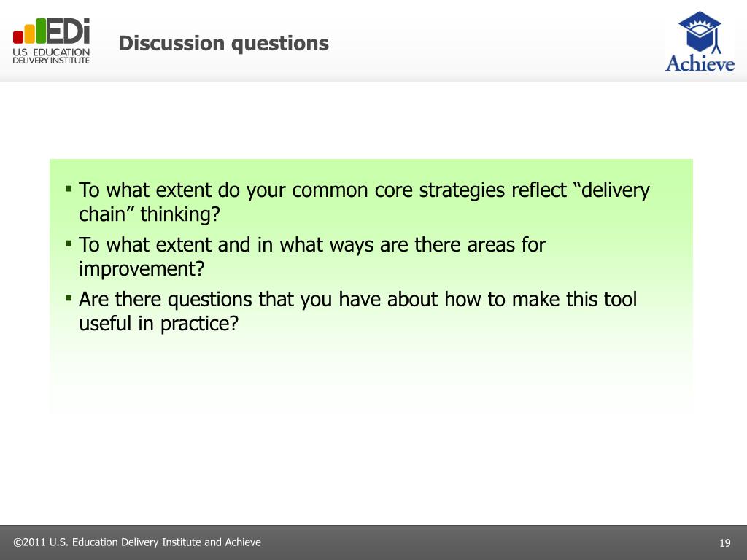Click the slide number 19
Viewport: 747px width, 560px height.
tap(724, 542)
